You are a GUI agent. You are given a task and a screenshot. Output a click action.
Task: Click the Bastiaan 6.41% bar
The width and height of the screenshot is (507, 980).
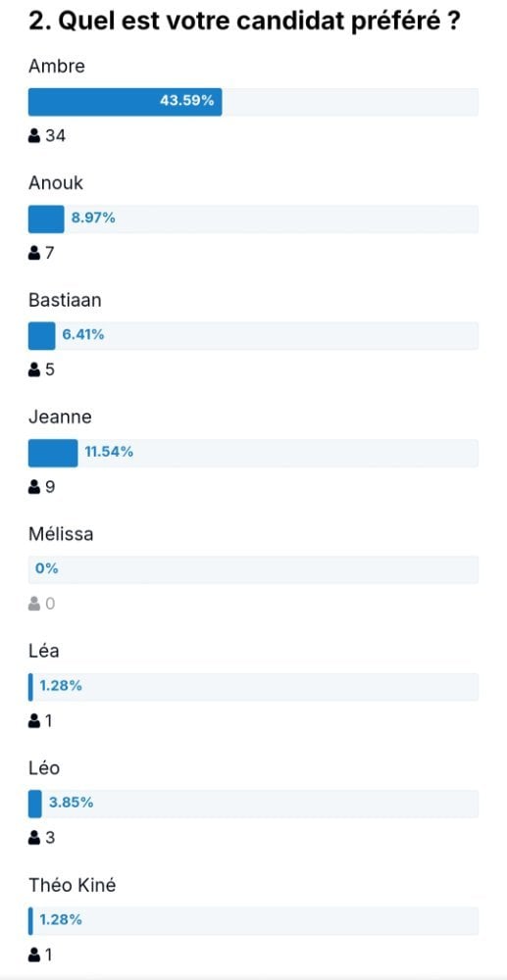point(253,335)
